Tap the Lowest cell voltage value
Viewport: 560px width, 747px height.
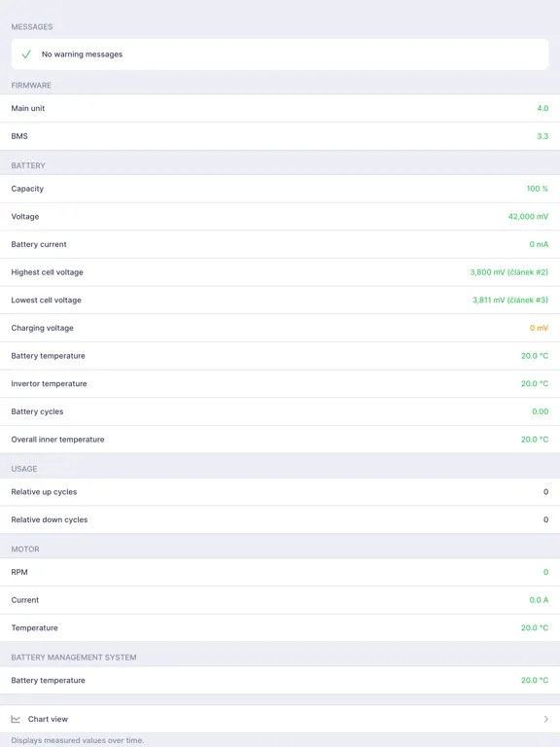coord(510,301)
